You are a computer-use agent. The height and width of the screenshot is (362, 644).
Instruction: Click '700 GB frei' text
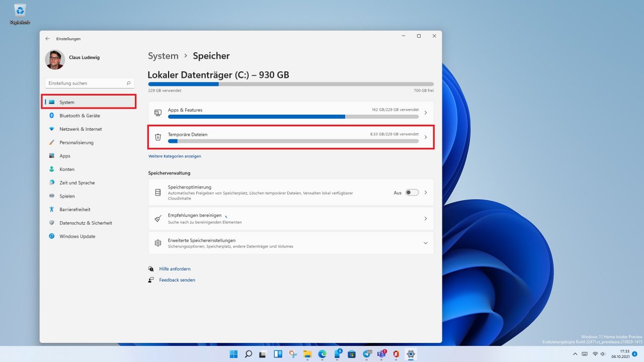coord(424,90)
